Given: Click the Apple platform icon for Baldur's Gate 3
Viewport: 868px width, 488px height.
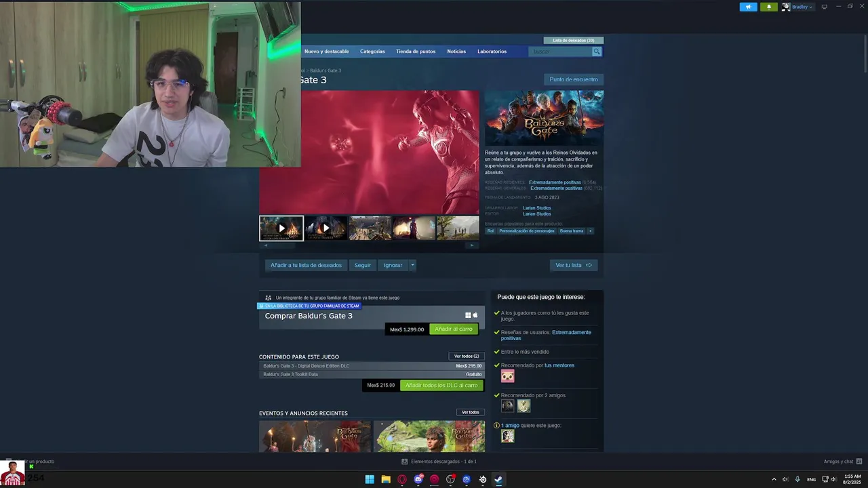Looking at the screenshot, I should [475, 315].
